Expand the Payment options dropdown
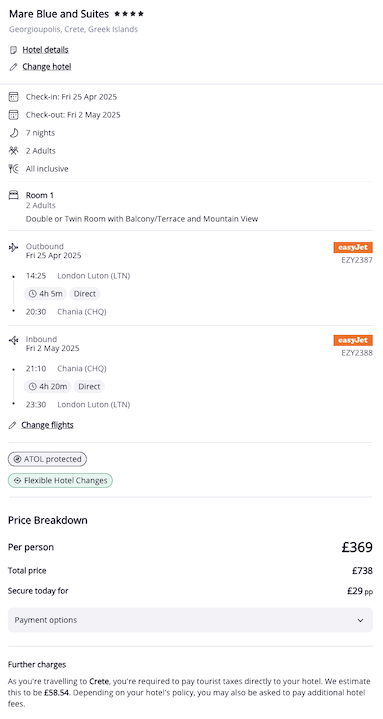Viewport: 383px width, 719px height. pyautogui.click(x=190, y=620)
